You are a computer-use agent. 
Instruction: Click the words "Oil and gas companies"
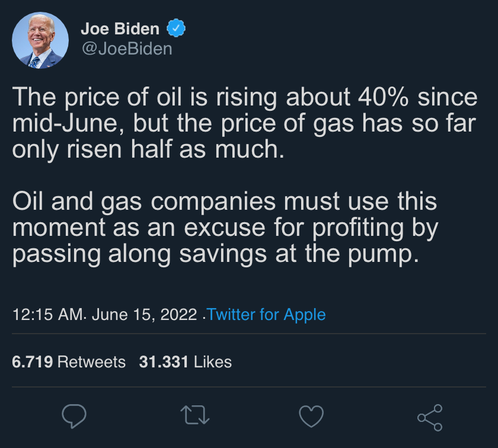pos(143,201)
